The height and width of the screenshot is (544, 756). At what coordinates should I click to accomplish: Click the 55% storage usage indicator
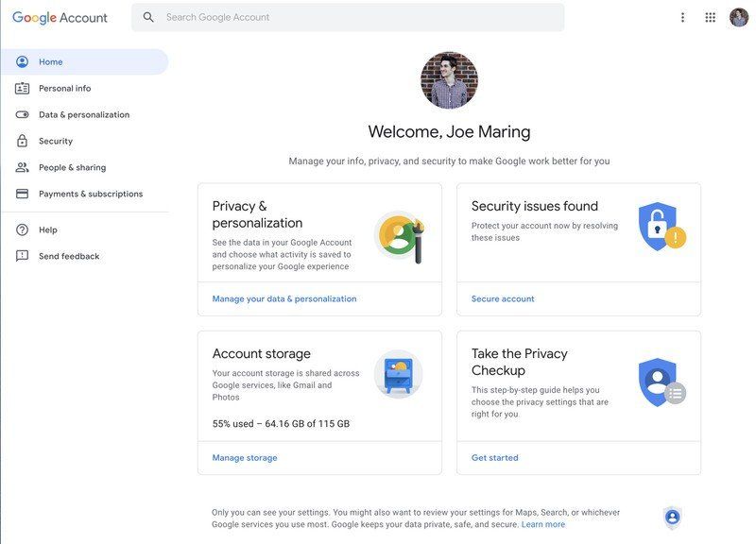pos(280,423)
